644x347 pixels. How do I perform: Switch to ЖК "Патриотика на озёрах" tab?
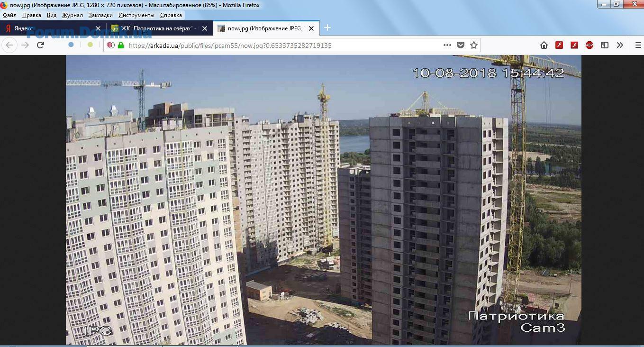[159, 28]
